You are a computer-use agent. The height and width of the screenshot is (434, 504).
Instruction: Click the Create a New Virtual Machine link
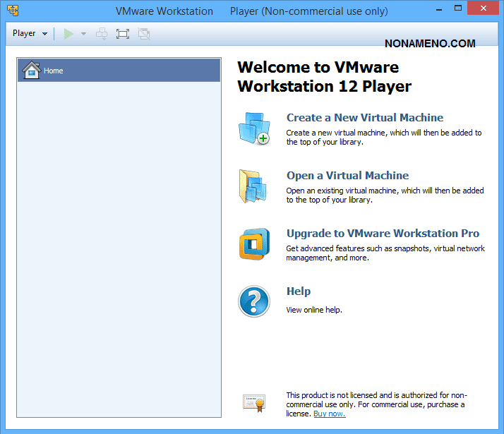[364, 118]
